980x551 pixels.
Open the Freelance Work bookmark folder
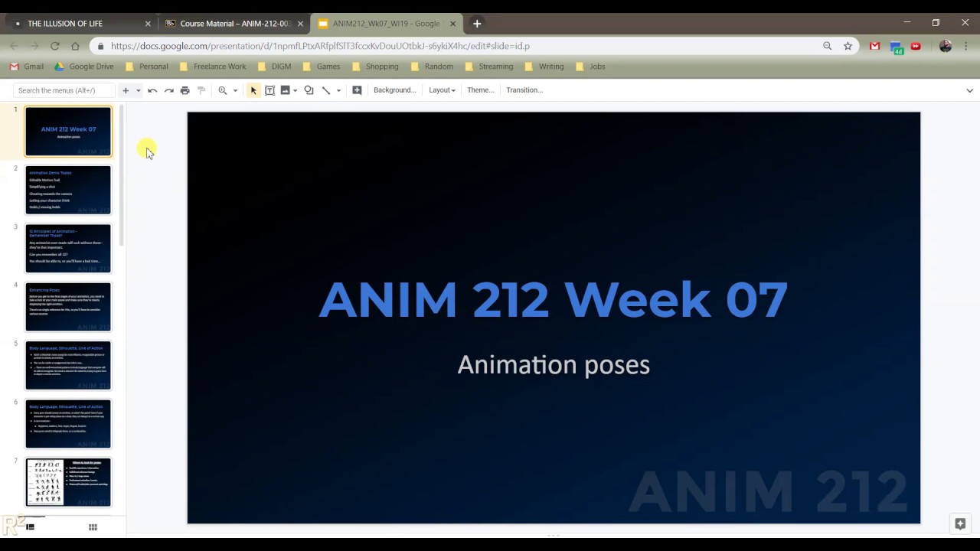point(212,67)
